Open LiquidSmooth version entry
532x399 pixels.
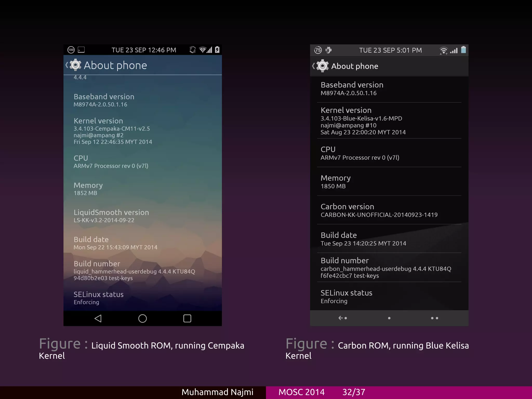click(x=111, y=216)
